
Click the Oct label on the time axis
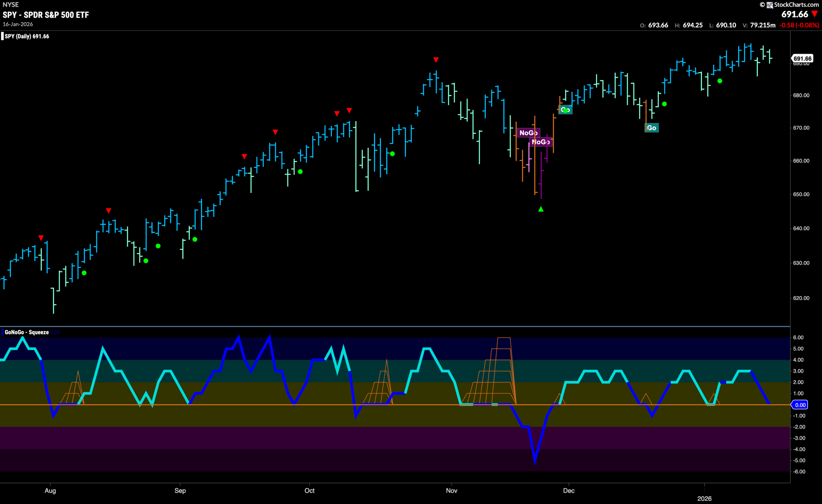309,491
